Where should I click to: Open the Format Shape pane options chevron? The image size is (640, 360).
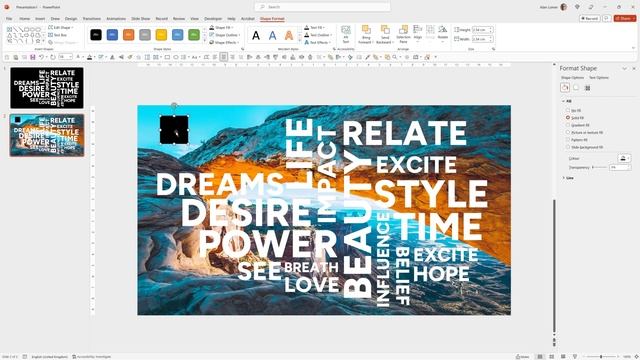point(624,69)
